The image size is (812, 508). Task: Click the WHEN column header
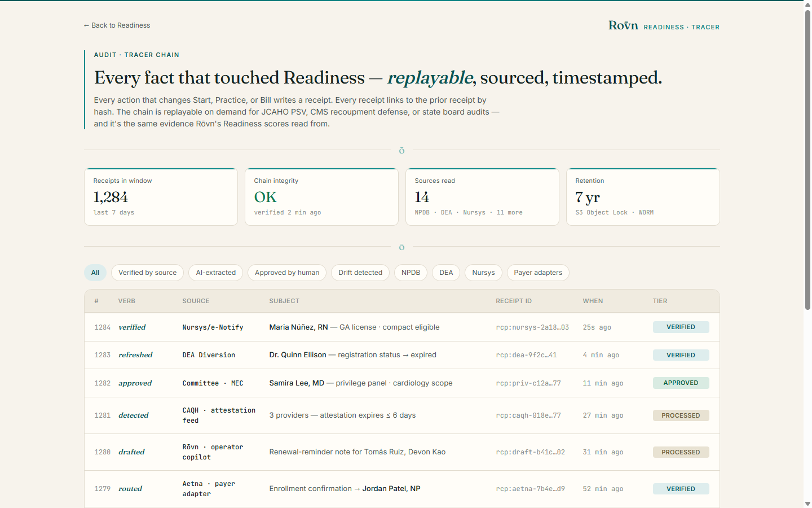click(593, 301)
